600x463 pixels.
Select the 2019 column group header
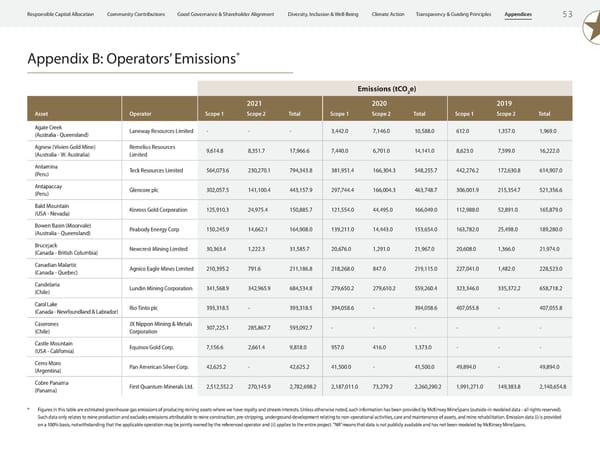(x=504, y=102)
